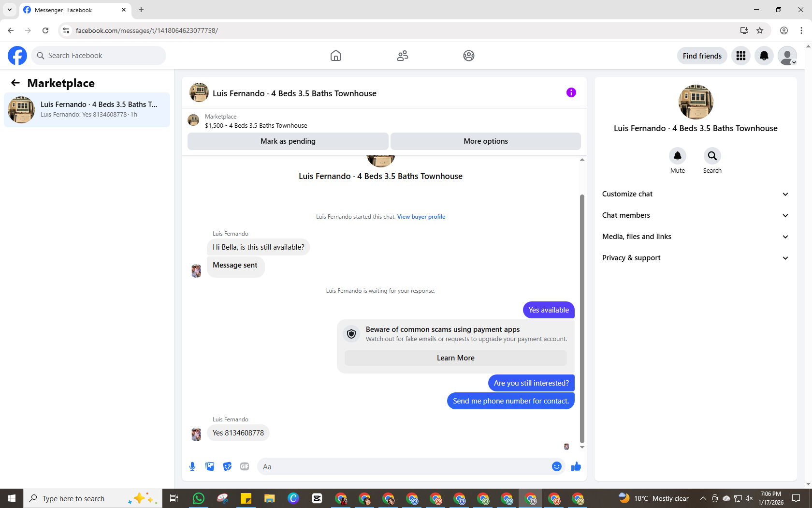Open Task View on taskbar
Viewport: 812px width, 508px height.
coord(174,498)
